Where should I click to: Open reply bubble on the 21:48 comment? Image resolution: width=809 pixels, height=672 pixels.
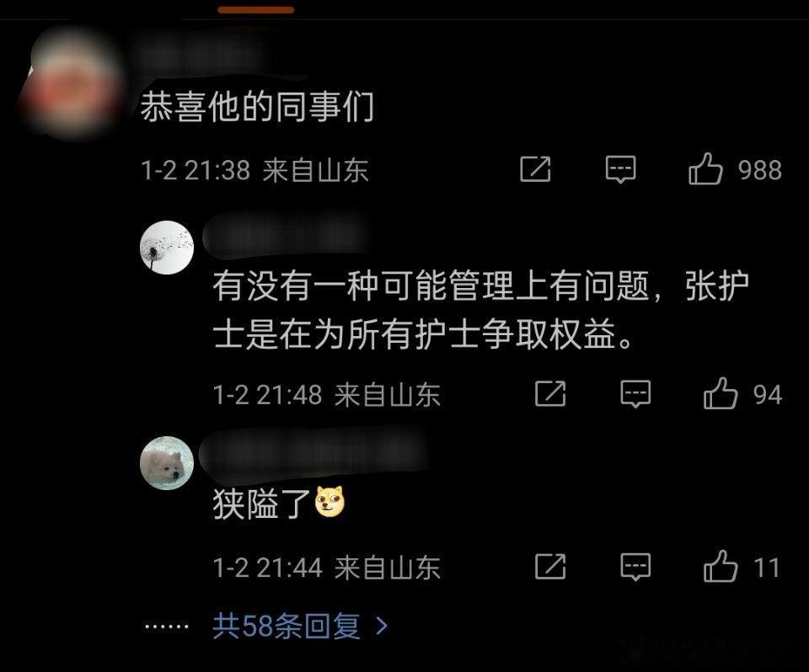click(x=635, y=394)
